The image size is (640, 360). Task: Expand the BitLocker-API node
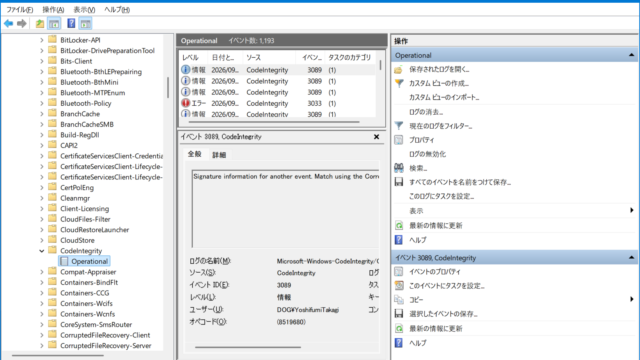tap(42, 40)
